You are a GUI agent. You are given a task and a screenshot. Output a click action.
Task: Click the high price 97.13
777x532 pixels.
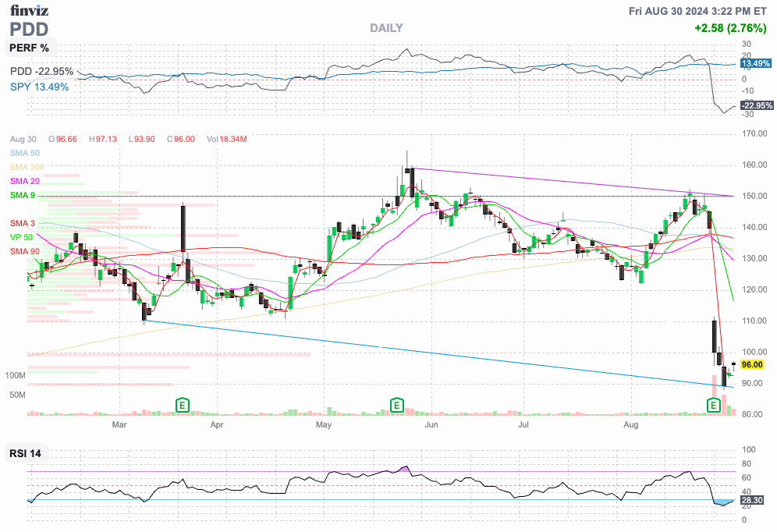pos(106,139)
